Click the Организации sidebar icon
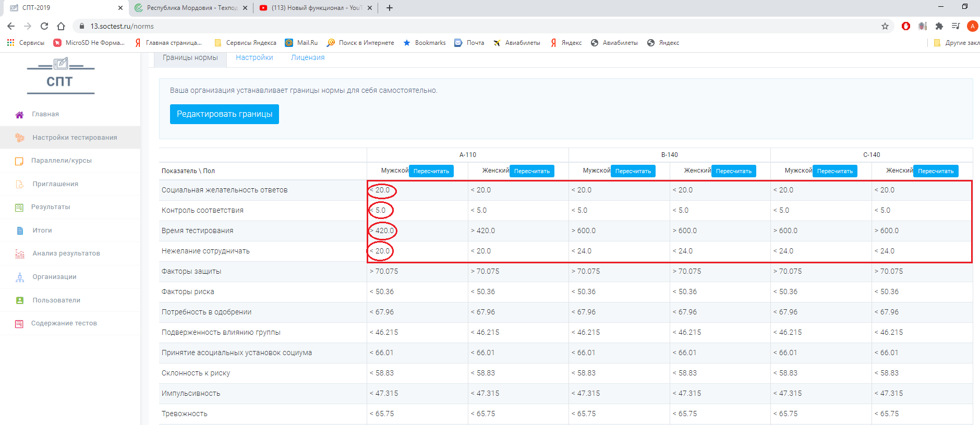 (20, 277)
